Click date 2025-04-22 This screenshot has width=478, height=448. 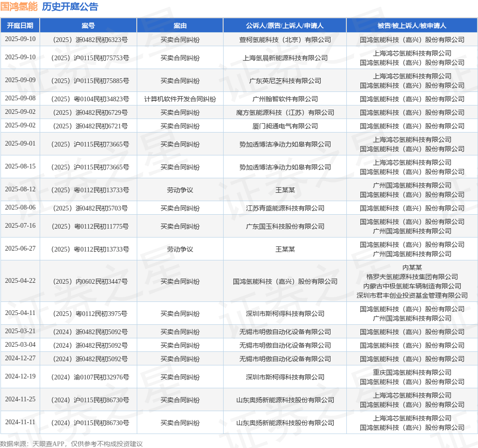coord(20,280)
